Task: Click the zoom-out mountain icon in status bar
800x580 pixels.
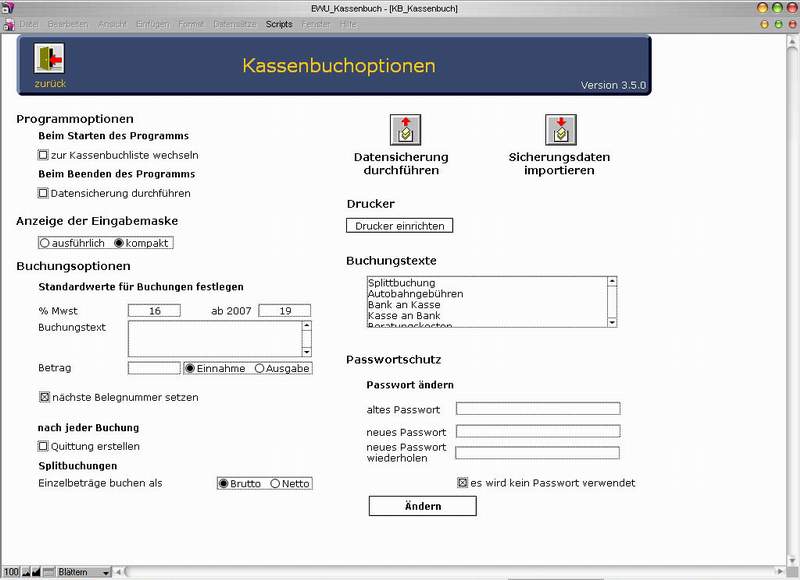Action: point(26,572)
